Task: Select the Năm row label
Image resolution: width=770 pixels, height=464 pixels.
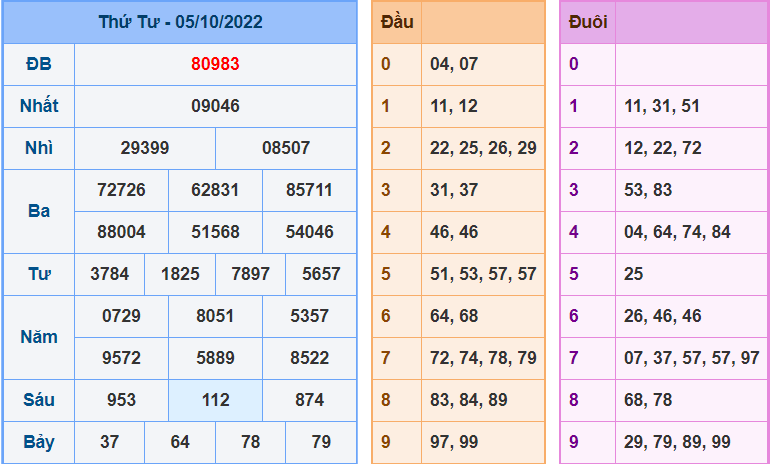Action: tap(39, 337)
